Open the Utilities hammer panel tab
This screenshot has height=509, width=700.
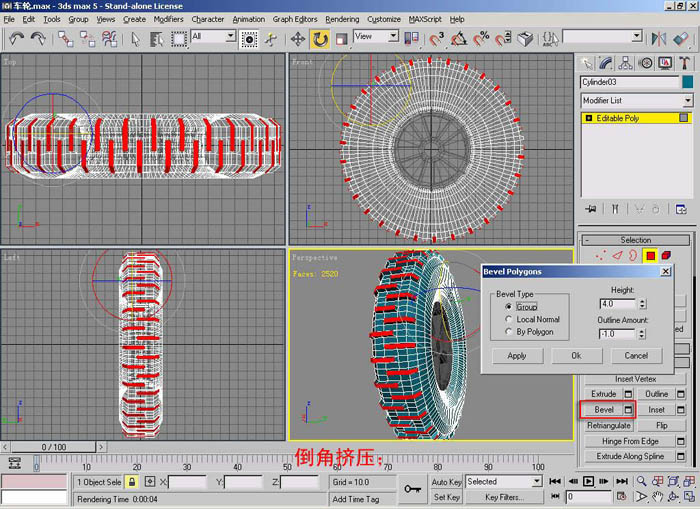pyautogui.click(x=684, y=63)
